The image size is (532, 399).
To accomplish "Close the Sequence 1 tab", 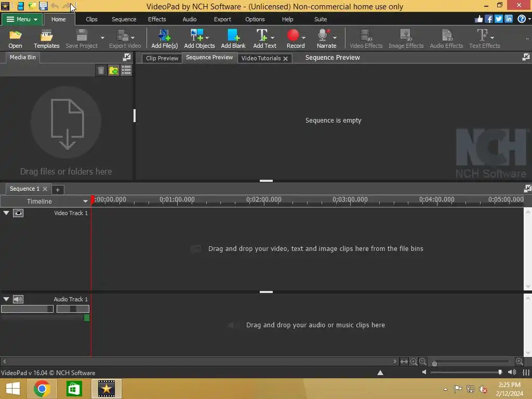I will 45,189.
